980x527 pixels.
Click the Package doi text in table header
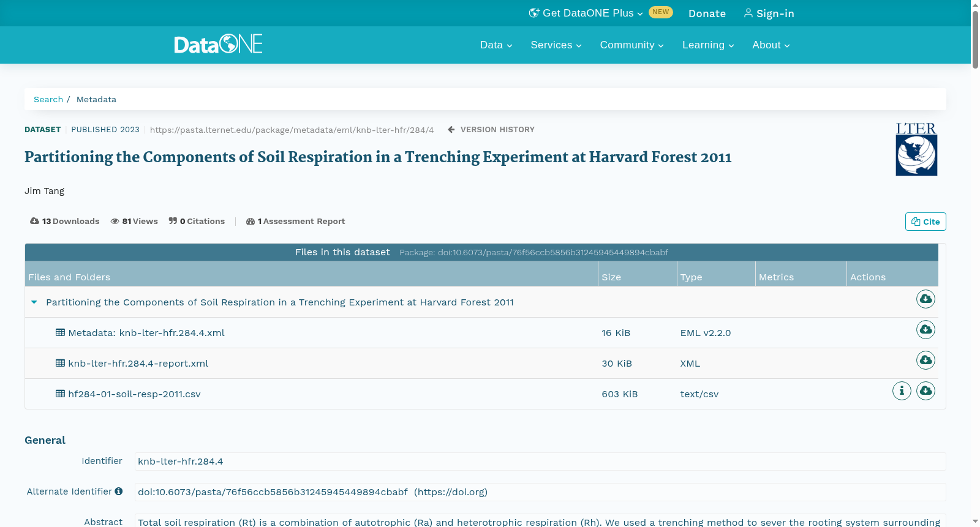pyautogui.click(x=533, y=252)
